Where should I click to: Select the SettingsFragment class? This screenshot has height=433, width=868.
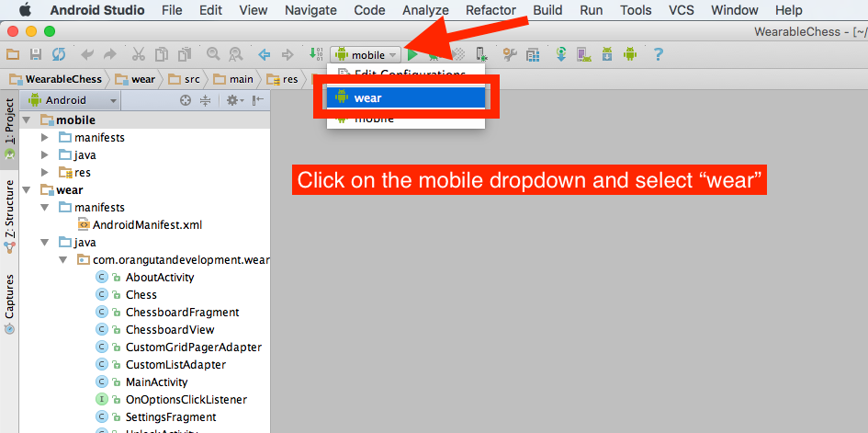[156, 417]
